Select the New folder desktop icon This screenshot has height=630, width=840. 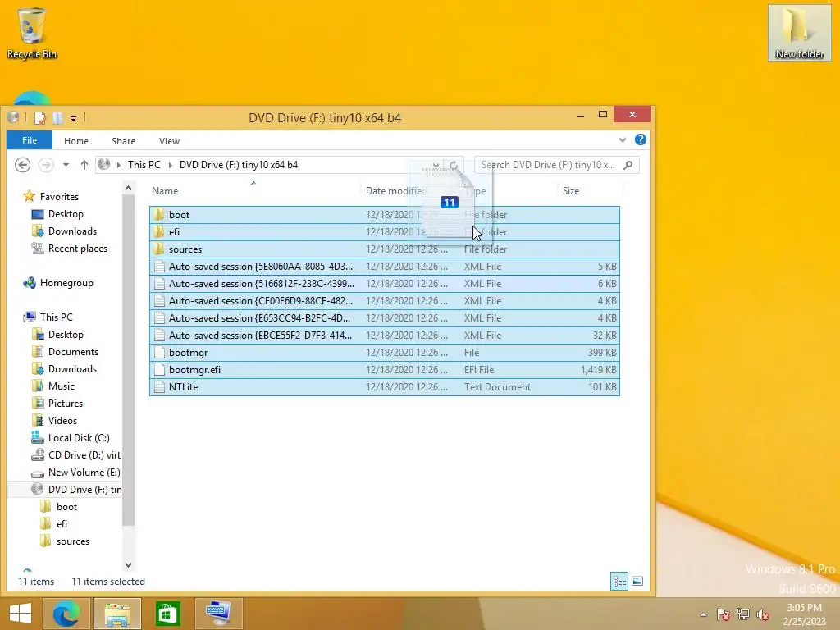click(799, 33)
